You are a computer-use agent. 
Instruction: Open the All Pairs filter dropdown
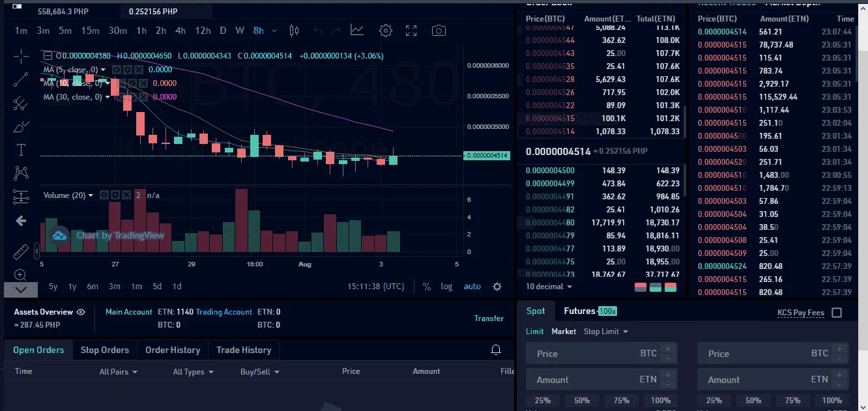click(119, 371)
